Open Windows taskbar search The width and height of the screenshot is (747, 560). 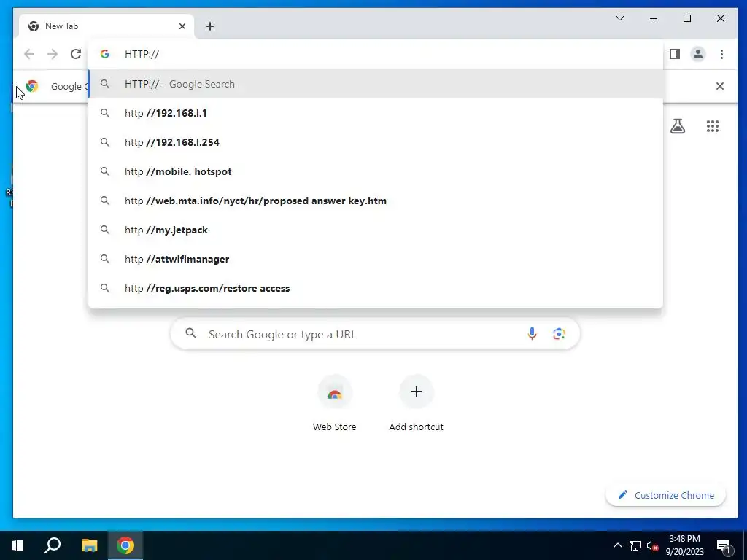point(53,545)
